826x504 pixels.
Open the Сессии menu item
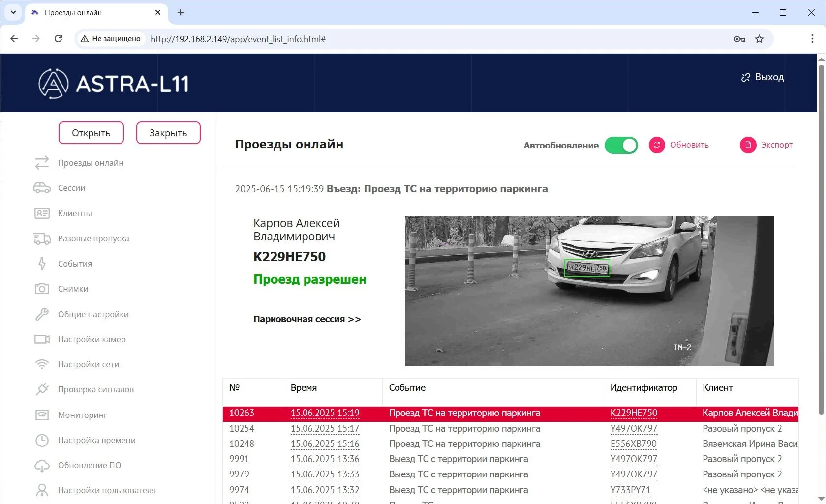point(72,188)
